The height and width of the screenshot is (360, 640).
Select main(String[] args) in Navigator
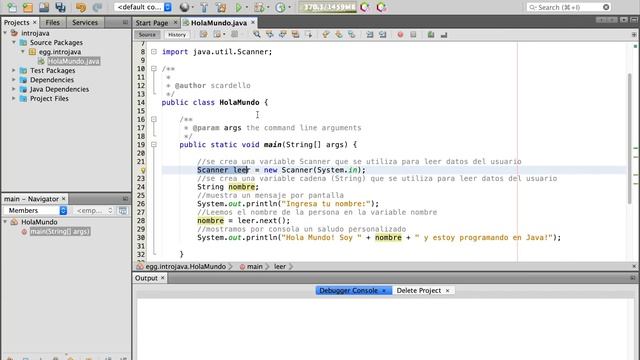click(x=60, y=231)
